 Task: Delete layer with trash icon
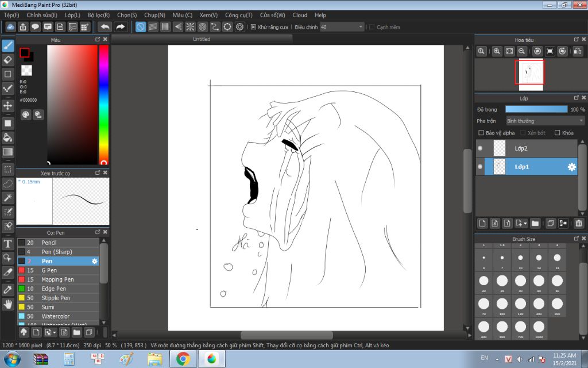[x=579, y=224]
